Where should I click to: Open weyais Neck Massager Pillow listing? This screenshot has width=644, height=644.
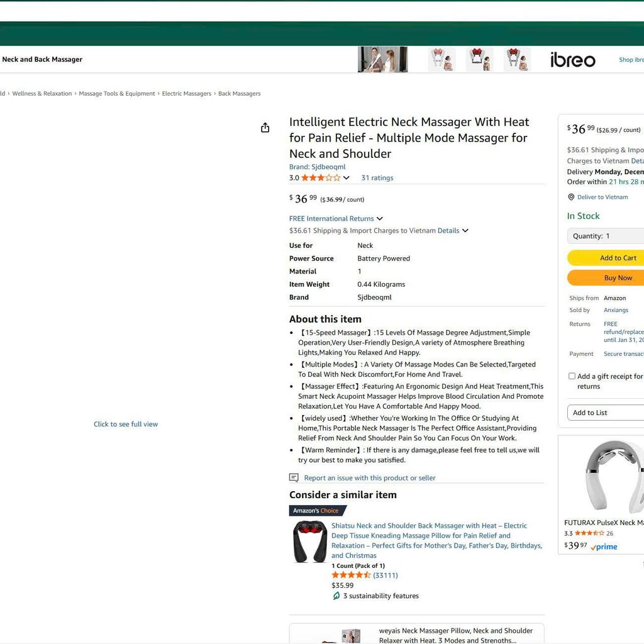456,635
